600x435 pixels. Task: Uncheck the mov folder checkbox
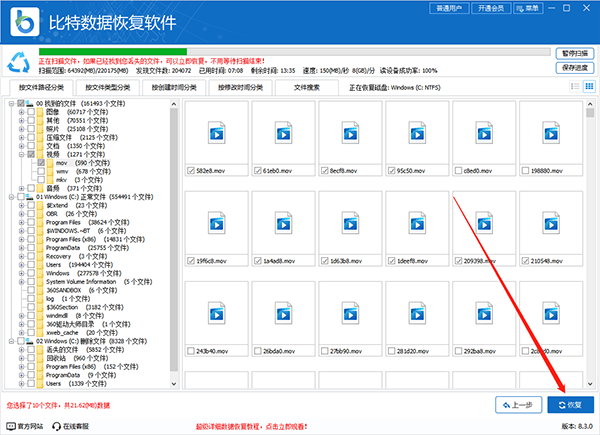[39, 163]
